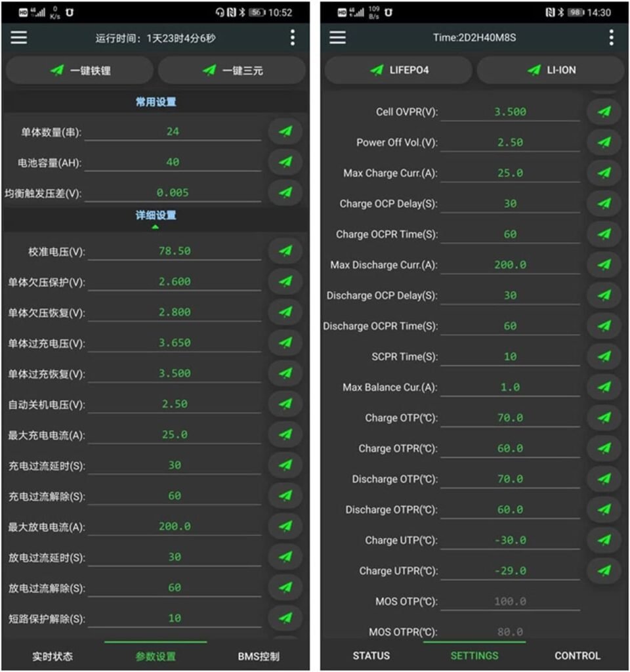630x672 pixels.
Task: Send the 校准电压(V) calibration value
Action: point(285,250)
